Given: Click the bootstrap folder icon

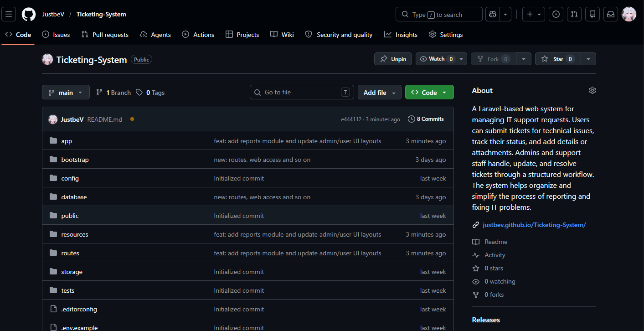Looking at the screenshot, I should (53, 160).
